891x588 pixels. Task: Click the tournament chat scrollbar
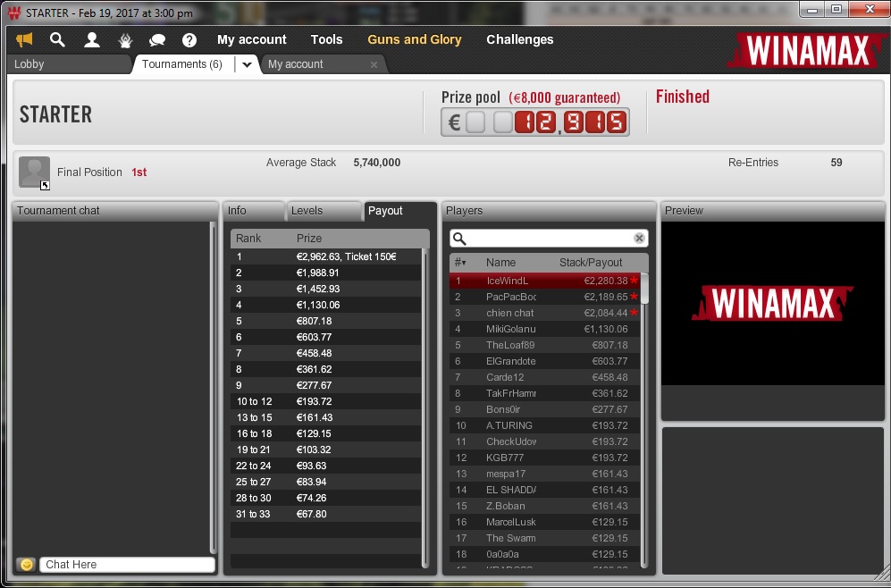point(213,388)
